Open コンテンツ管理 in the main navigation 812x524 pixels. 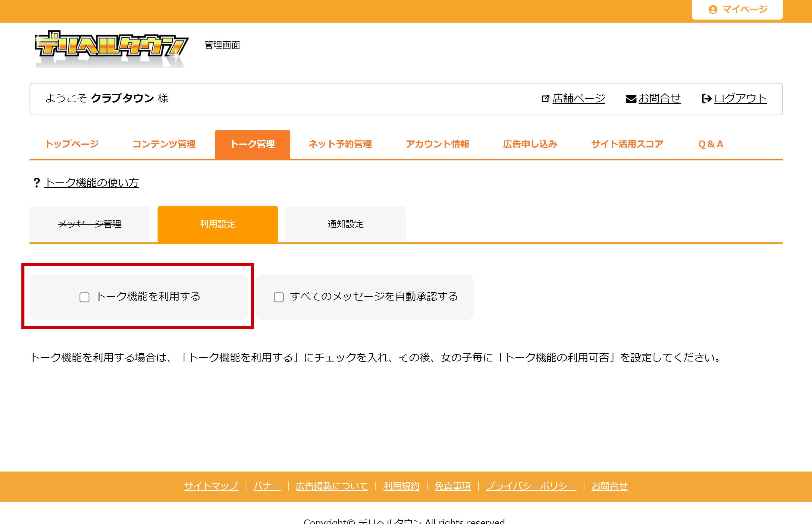point(164,144)
